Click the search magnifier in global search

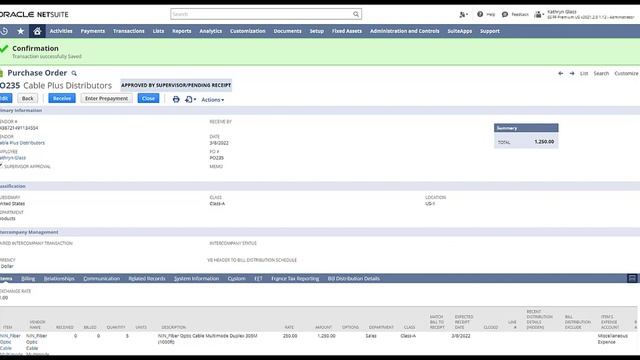(x=356, y=14)
